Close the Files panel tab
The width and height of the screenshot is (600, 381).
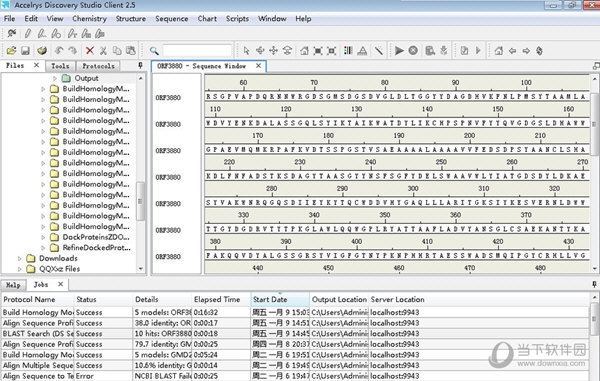[x=36, y=65]
